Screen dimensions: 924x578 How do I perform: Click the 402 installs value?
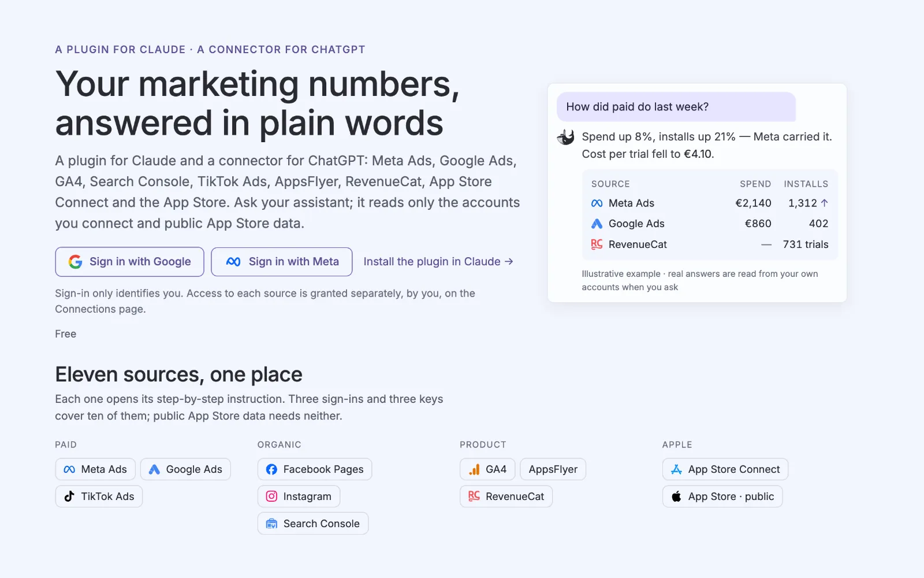click(818, 224)
